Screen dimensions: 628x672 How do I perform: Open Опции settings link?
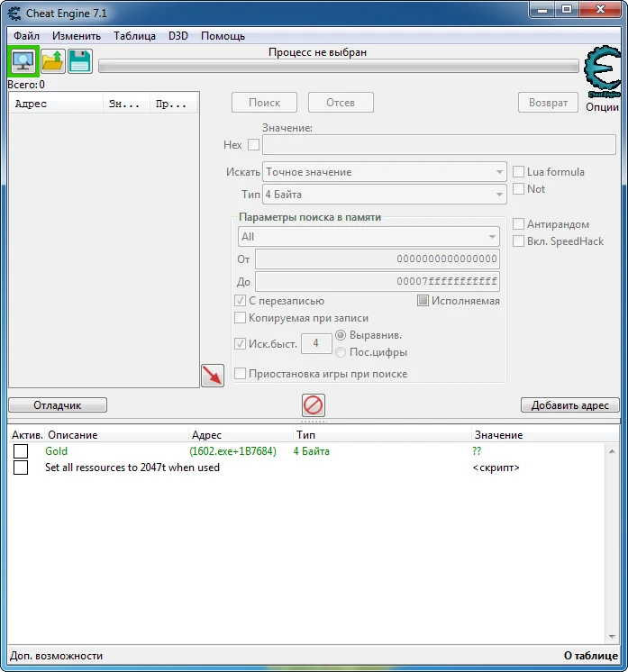602,107
